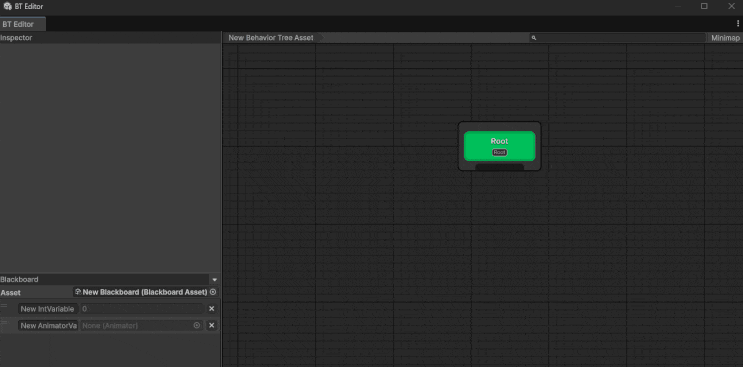
Task: Close the BT Editor window
Action: [x=731, y=6]
